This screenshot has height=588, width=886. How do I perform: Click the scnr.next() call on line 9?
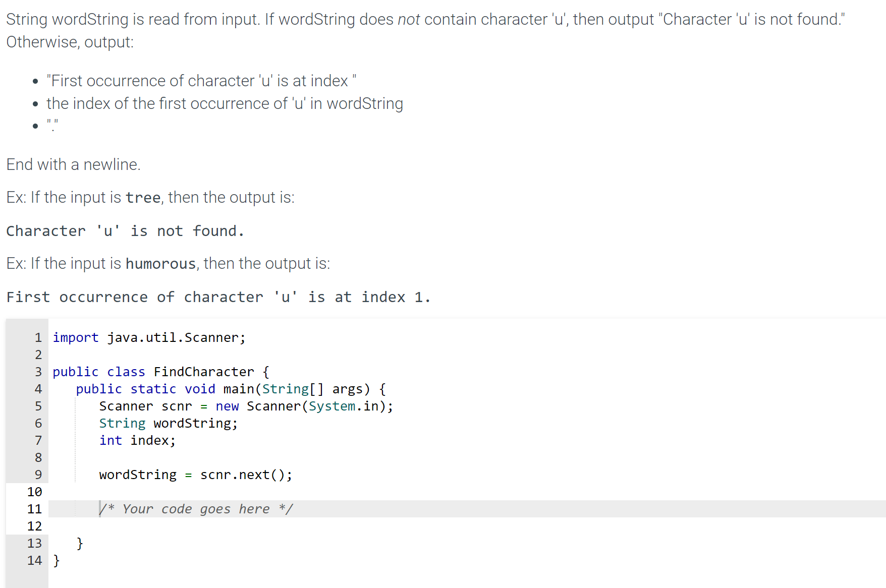pyautogui.click(x=246, y=475)
